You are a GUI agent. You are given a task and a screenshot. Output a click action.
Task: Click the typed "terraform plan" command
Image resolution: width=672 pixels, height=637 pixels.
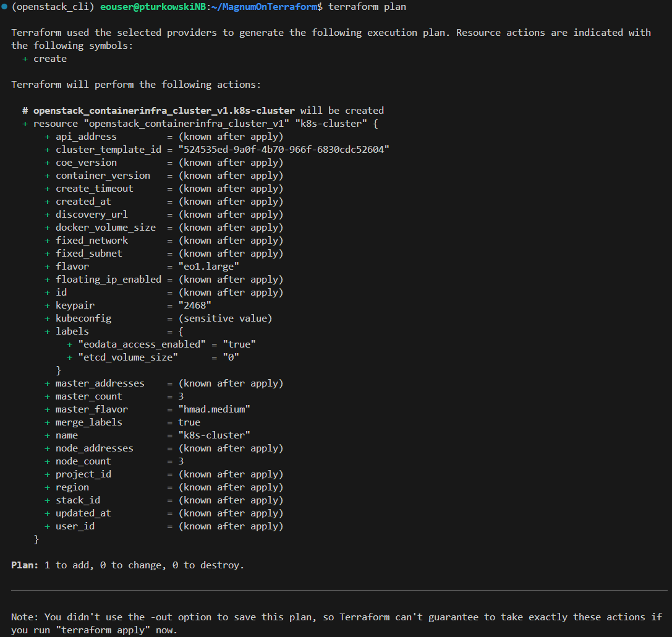367,7
